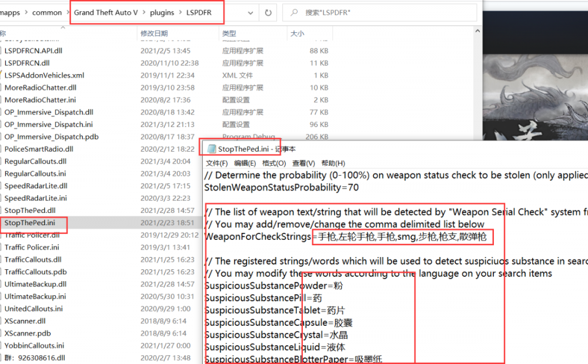Viewport: 588px width, 364px height.
Task: Select the YobbinCallouts.ini file
Action: click(34, 346)
